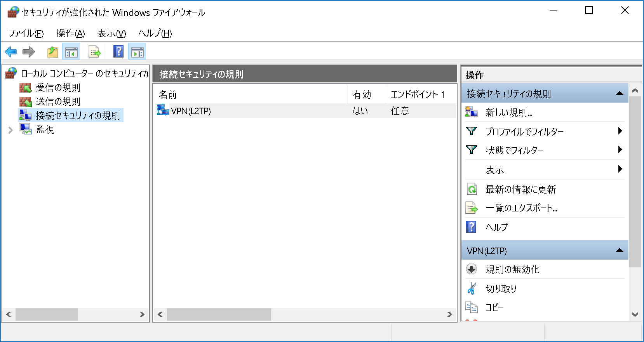The image size is (644, 342).
Task: Click the VPN(L2TP) rule icon in list
Action: 163,110
